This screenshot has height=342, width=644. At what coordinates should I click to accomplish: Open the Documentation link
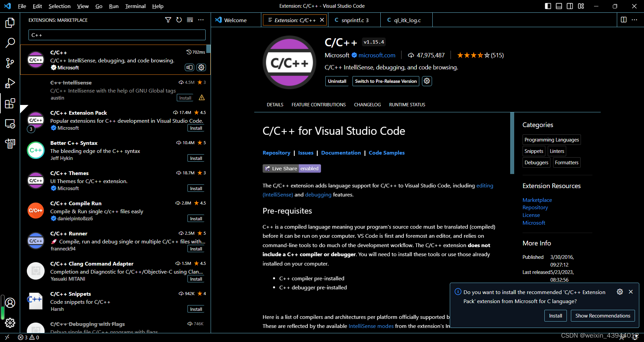(x=341, y=153)
